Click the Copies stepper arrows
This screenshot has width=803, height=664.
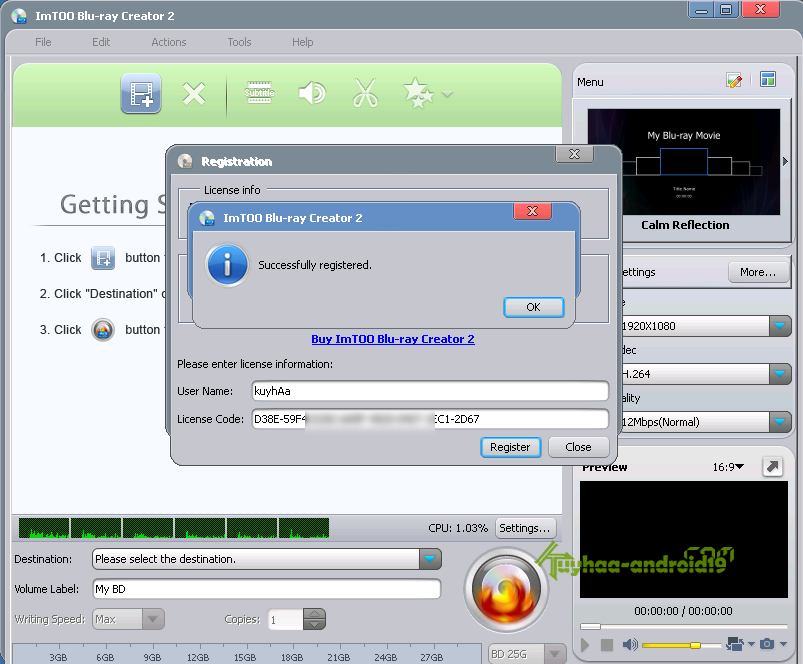(314, 619)
